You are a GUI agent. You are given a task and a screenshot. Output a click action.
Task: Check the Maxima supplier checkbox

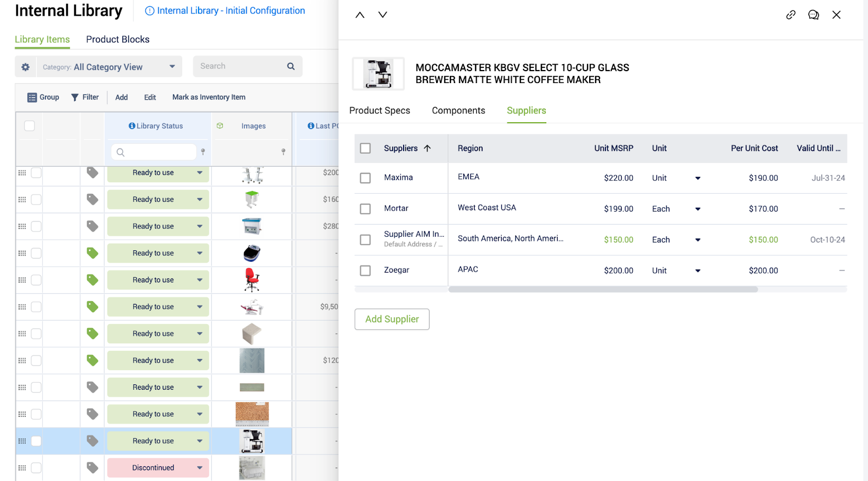(x=366, y=178)
